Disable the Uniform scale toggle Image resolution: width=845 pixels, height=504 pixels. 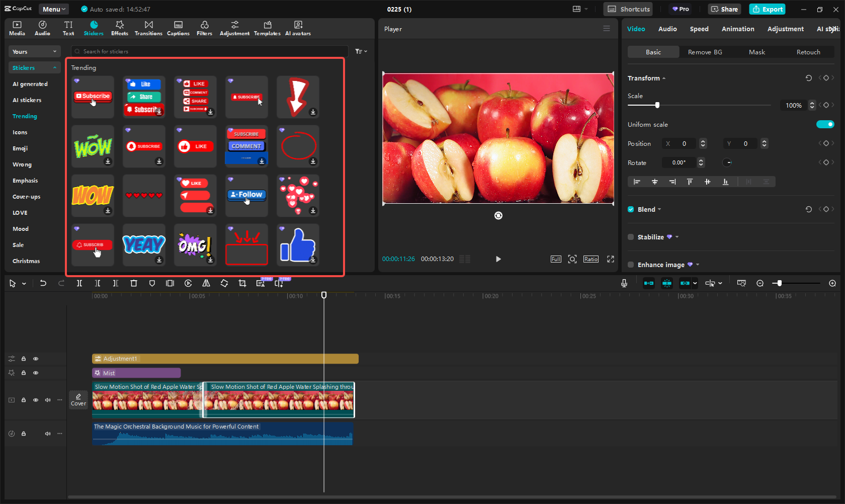825,124
